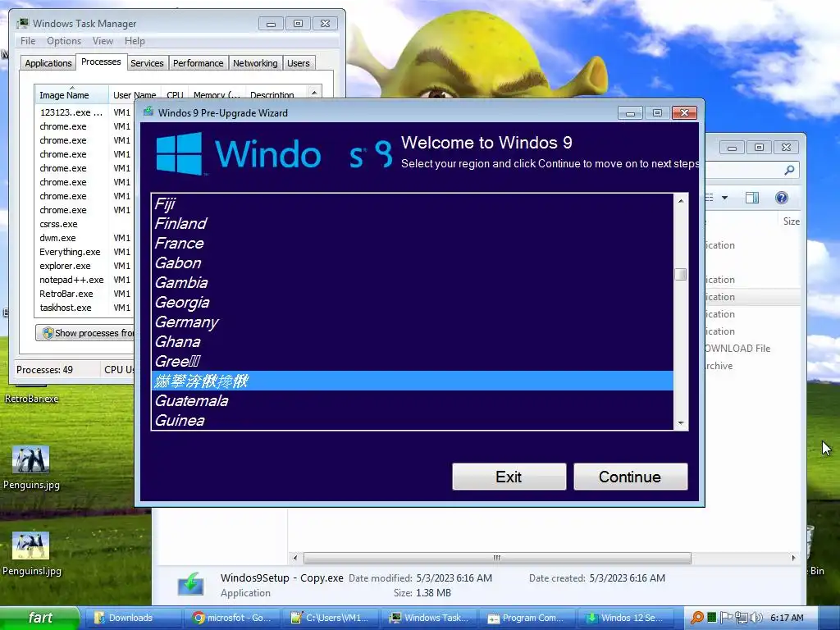Select the notepad++.exe process row
This screenshot has width=840, height=630.
(85, 280)
